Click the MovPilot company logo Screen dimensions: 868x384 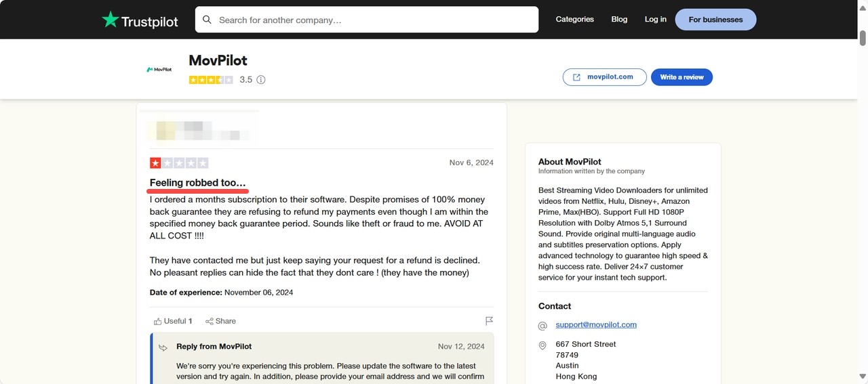pos(159,69)
